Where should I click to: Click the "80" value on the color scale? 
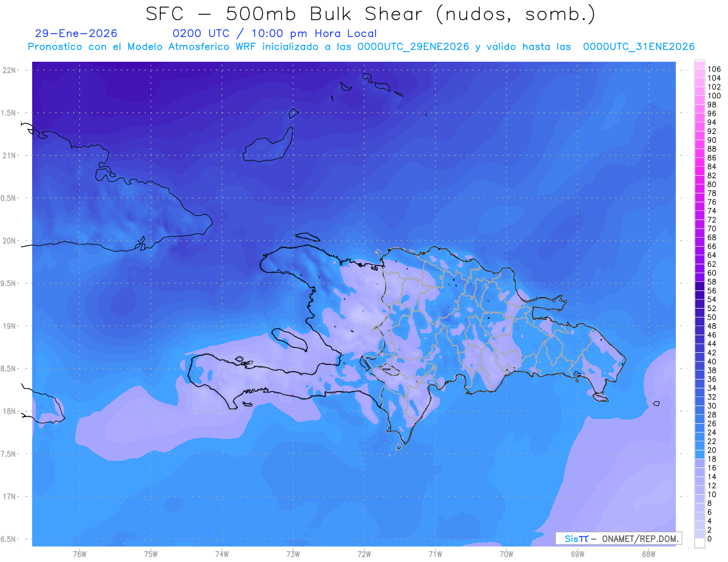712,184
